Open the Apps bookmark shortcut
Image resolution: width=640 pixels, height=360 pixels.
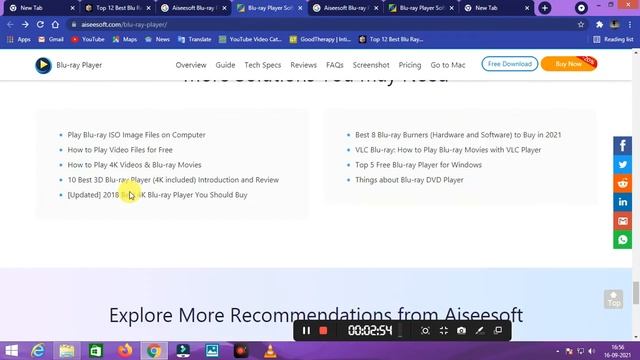(19, 40)
